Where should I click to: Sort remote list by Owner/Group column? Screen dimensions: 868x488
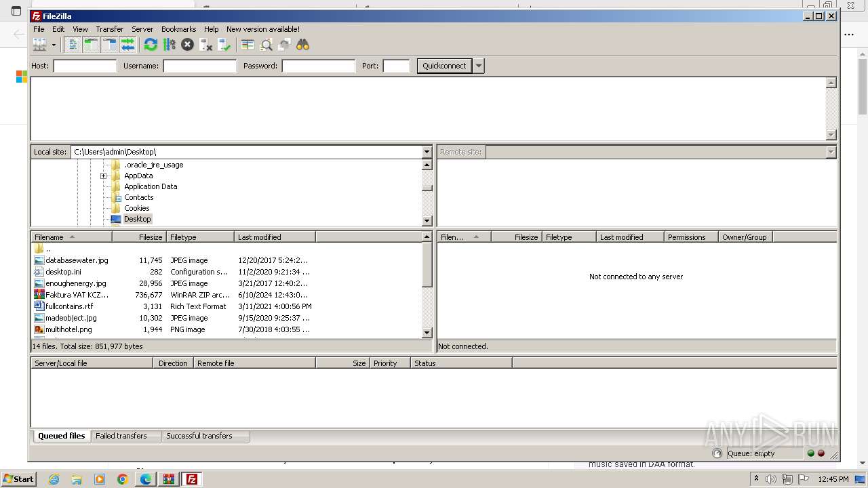[x=745, y=237]
